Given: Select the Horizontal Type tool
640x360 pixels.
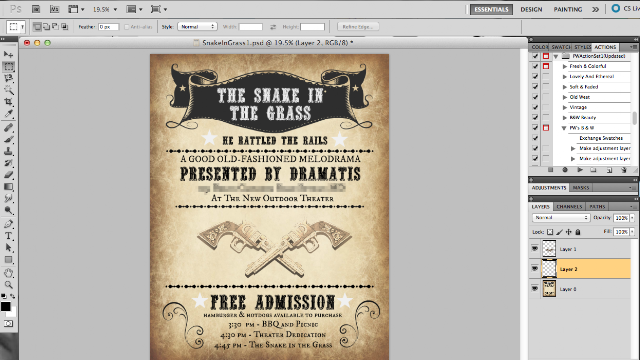Looking at the screenshot, I should pos(8,236).
